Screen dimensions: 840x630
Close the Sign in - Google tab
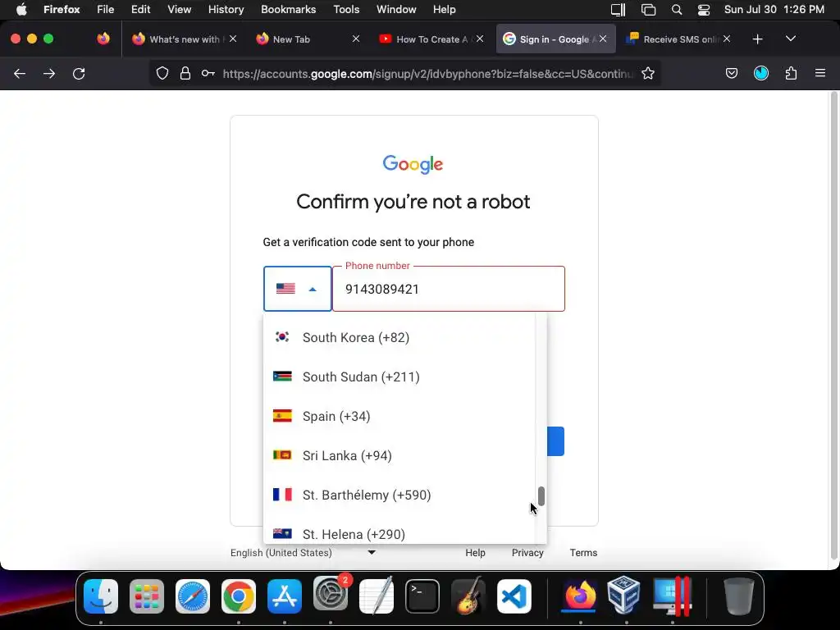pyautogui.click(x=603, y=39)
